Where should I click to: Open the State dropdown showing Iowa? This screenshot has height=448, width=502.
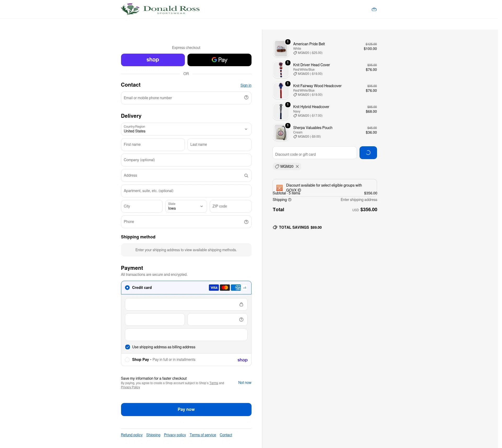click(186, 206)
